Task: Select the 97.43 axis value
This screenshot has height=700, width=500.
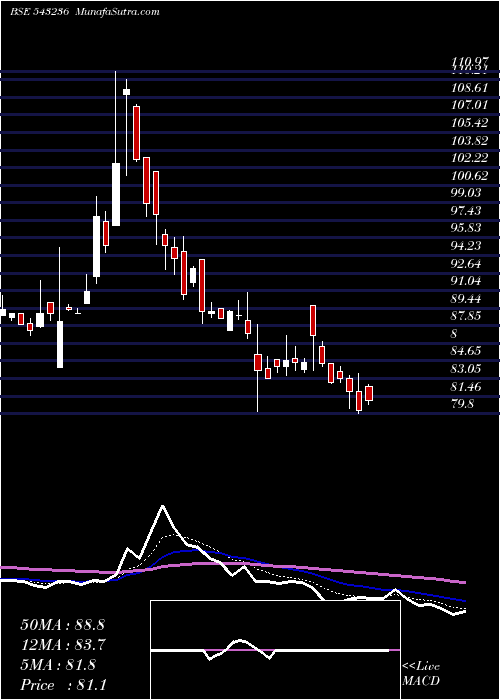Action: pos(466,210)
